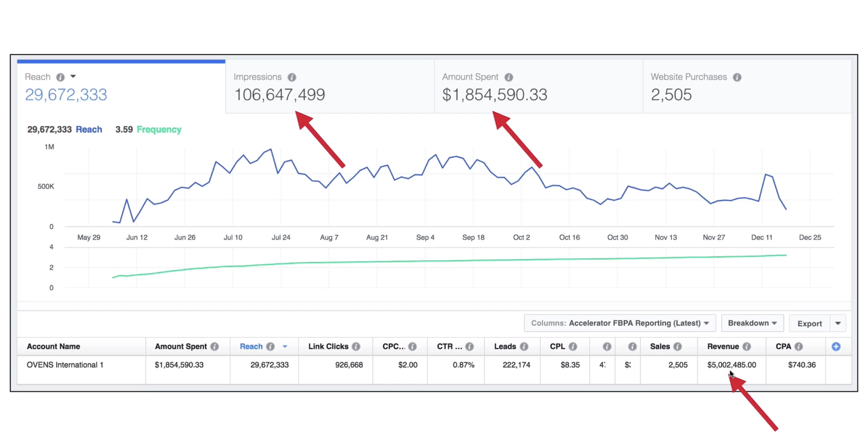
Task: Open the OVENS International 1 account row
Action: (65, 365)
